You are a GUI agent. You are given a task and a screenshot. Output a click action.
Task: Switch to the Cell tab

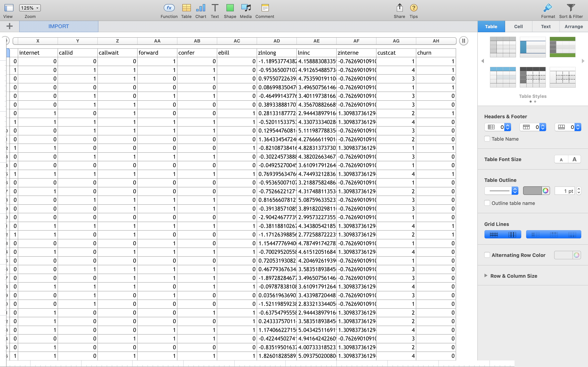[518, 26]
